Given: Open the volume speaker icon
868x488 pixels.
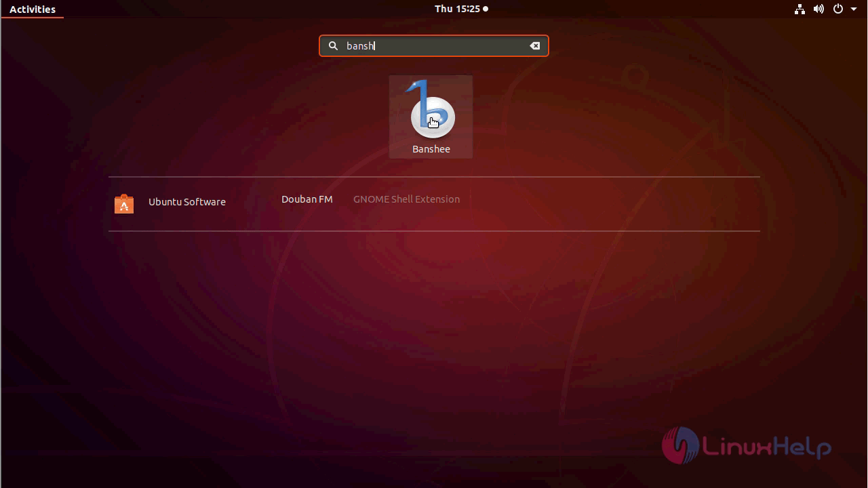Looking at the screenshot, I should [818, 9].
